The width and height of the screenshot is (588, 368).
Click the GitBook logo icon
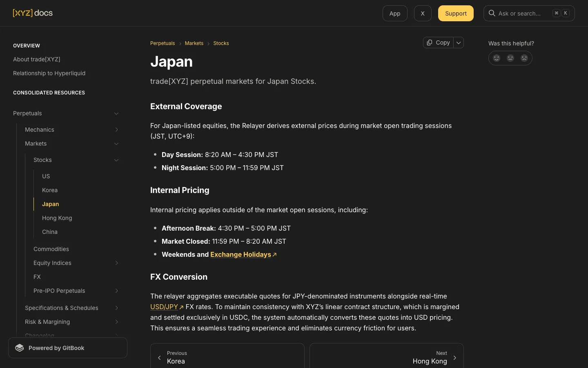coord(20,348)
